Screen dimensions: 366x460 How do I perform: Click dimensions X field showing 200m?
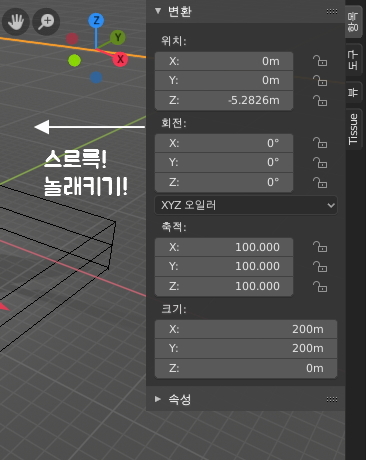(246, 329)
